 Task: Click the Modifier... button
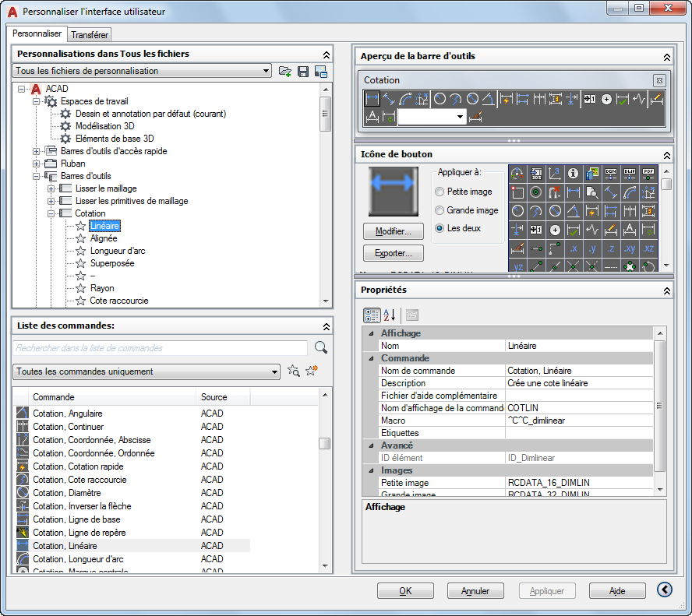pos(394,231)
